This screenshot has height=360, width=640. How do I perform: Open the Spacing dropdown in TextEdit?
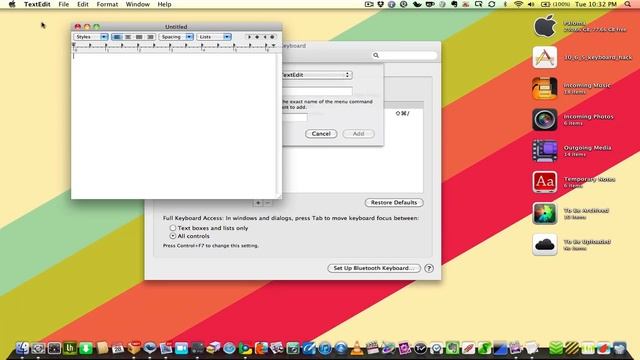point(176,37)
